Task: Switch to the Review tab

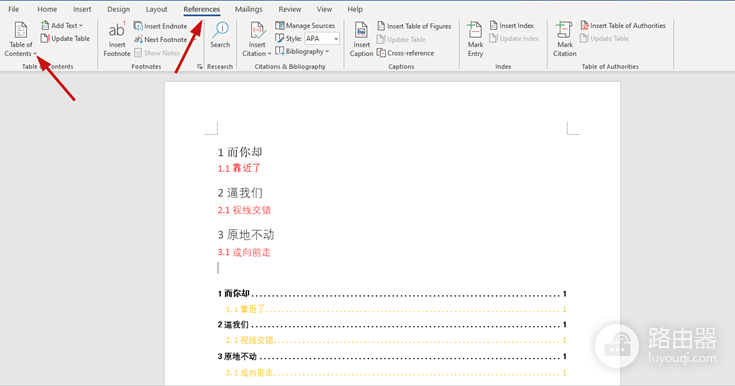Action: [x=290, y=9]
